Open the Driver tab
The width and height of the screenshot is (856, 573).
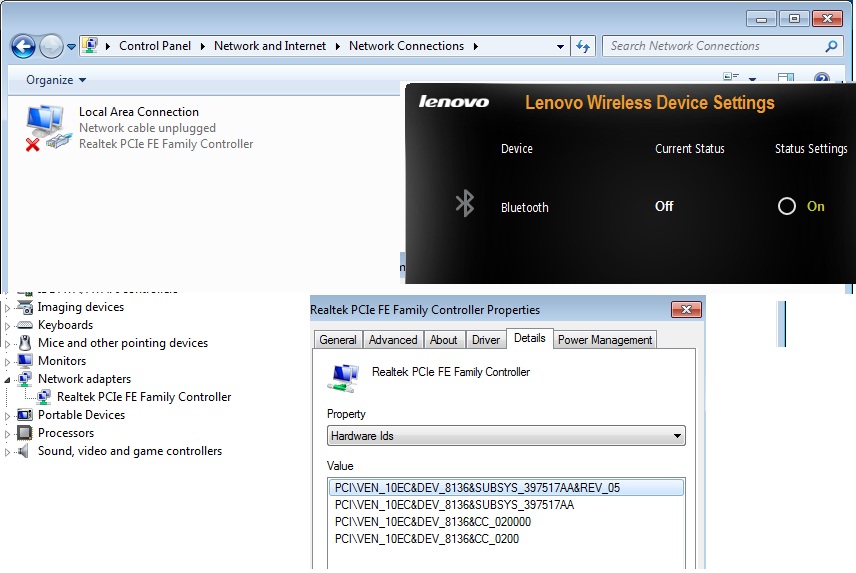pyautogui.click(x=485, y=339)
